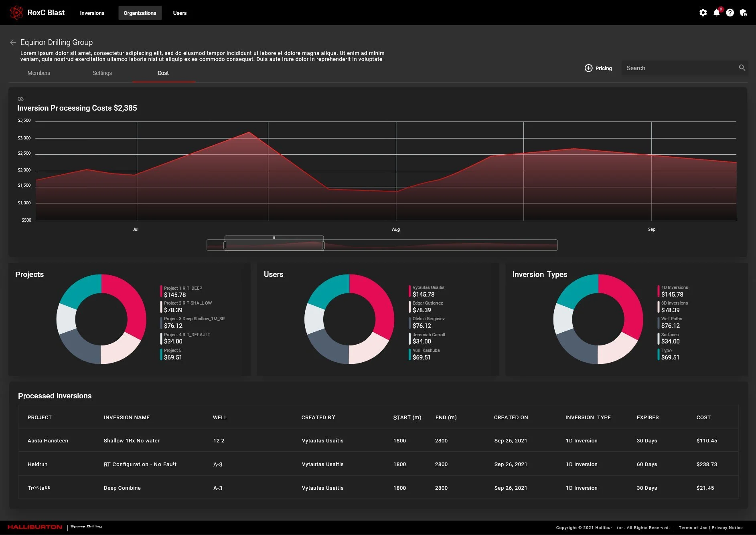Click the Well Paths legend entry
The height and width of the screenshot is (535, 756).
point(670,323)
